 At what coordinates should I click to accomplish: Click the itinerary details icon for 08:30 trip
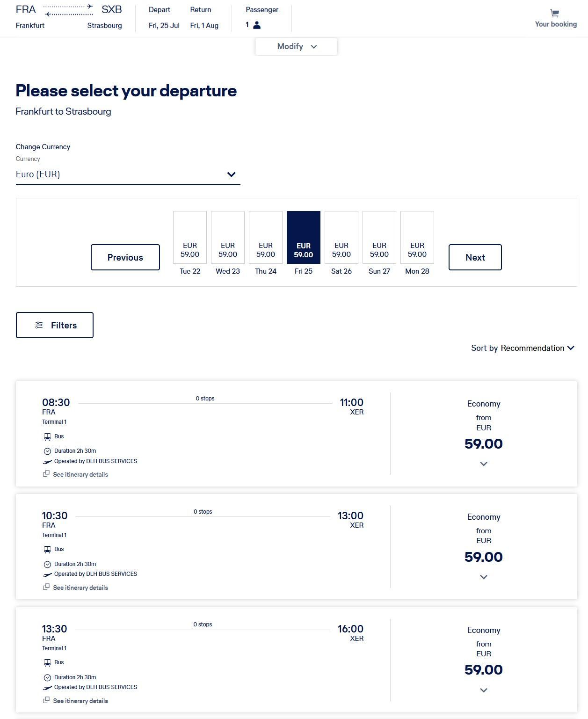46,474
